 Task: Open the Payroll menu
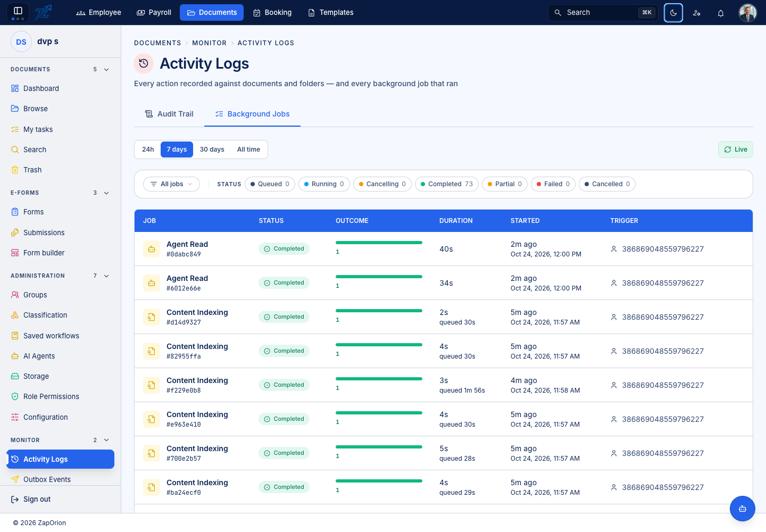click(x=154, y=12)
